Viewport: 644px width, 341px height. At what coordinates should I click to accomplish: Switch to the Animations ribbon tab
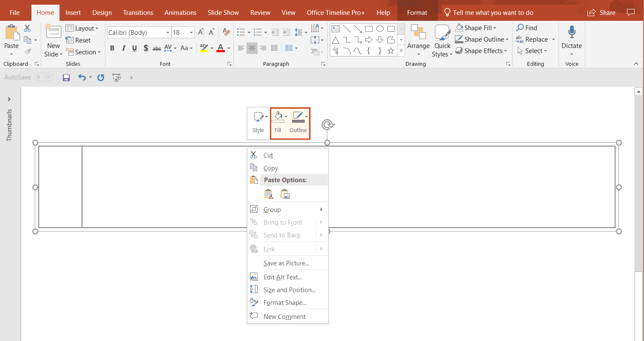180,12
